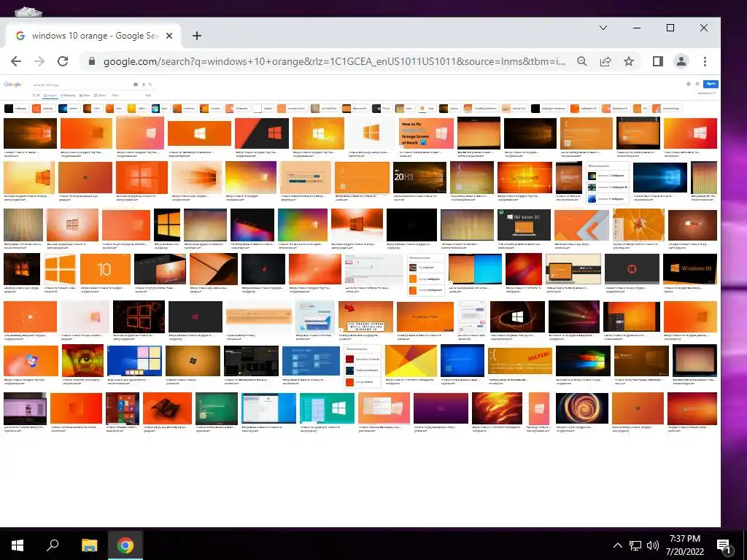This screenshot has height=560, width=747.
Task: Open the orange '10' image result
Action: tap(105, 269)
